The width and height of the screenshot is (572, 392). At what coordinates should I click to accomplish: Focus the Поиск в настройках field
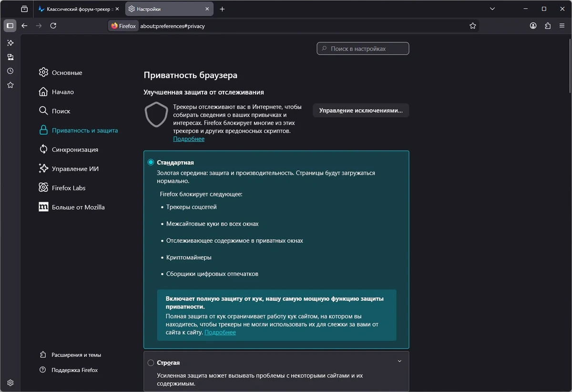(x=363, y=49)
